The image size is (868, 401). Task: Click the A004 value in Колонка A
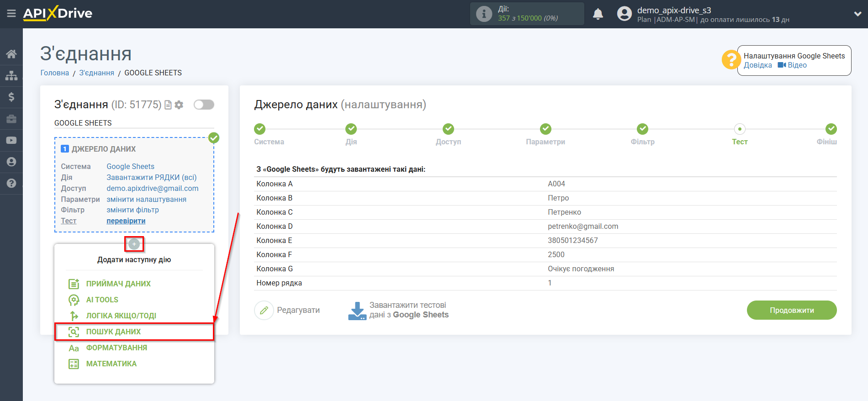(556, 184)
